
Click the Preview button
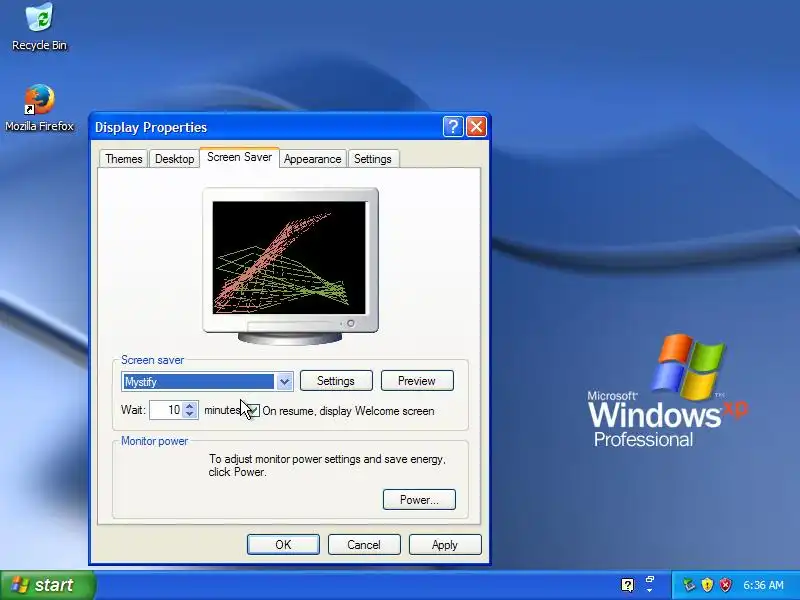click(417, 381)
